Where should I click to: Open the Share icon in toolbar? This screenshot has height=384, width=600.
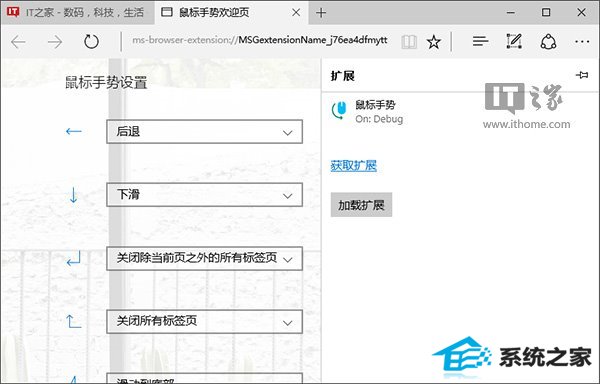click(548, 41)
